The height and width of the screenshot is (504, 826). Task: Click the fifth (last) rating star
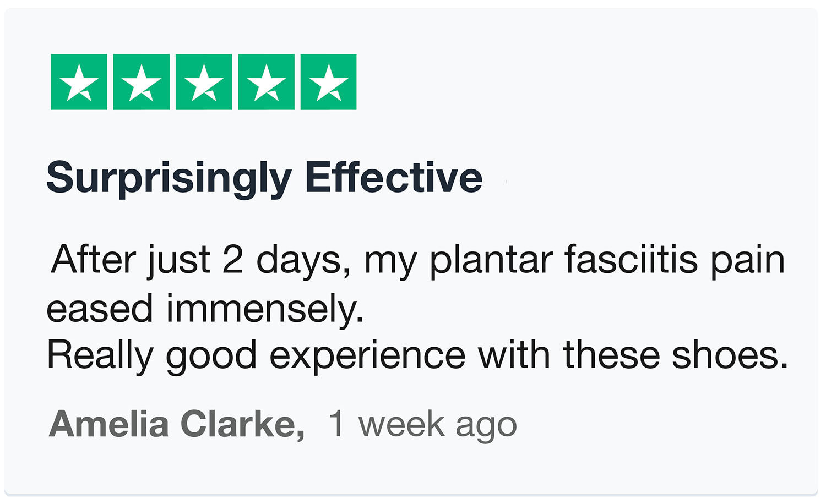pos(329,82)
